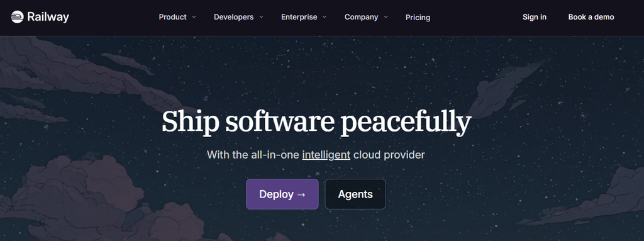Expand the Developers dropdown chevron

tap(261, 17)
